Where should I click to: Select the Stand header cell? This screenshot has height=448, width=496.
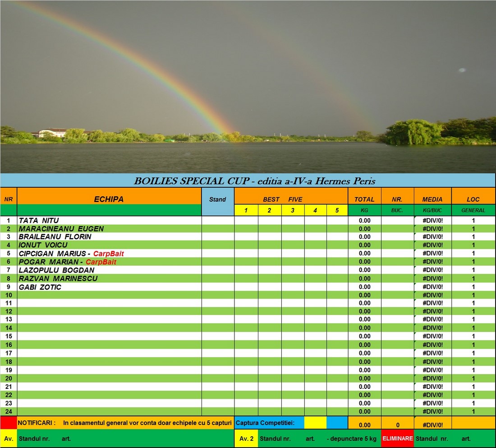click(x=218, y=199)
